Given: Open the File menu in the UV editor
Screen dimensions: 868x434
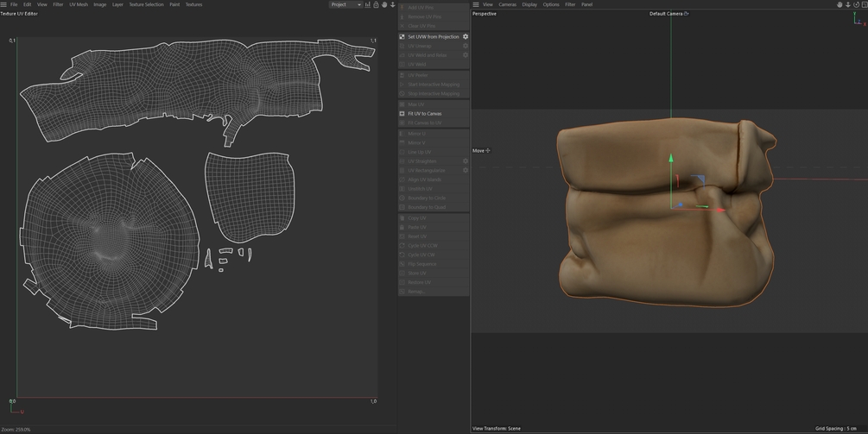Looking at the screenshot, I should point(14,4).
